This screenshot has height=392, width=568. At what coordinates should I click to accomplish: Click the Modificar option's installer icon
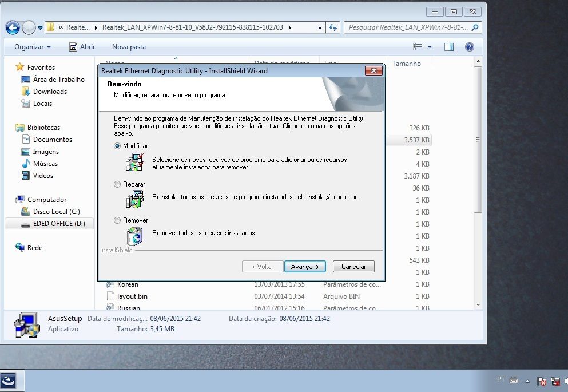[x=134, y=162]
